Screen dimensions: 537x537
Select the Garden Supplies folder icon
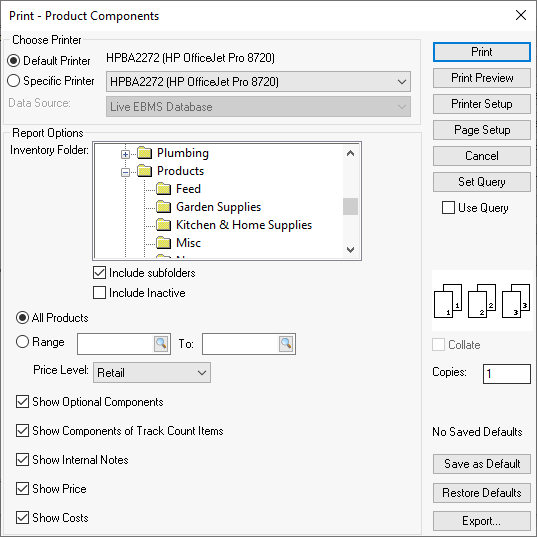(163, 207)
